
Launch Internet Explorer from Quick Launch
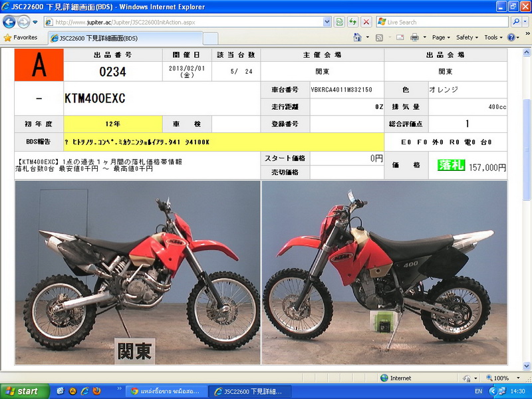coord(85,391)
